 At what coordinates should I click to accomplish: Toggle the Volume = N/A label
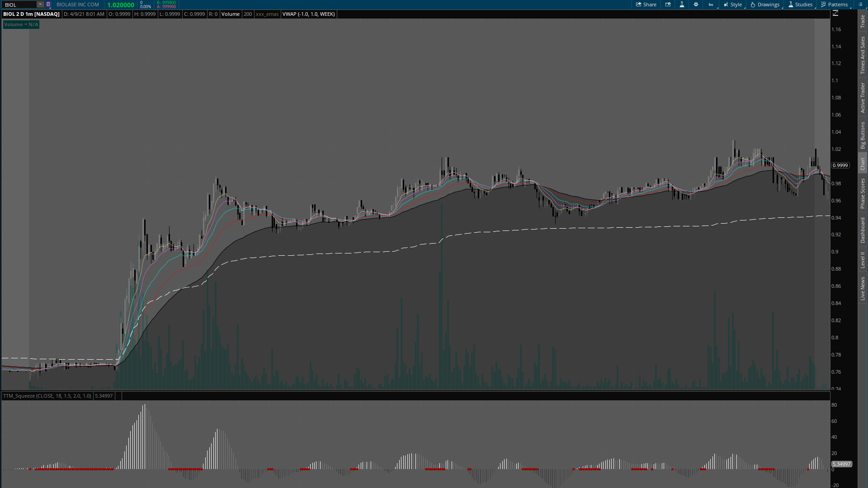click(x=21, y=24)
